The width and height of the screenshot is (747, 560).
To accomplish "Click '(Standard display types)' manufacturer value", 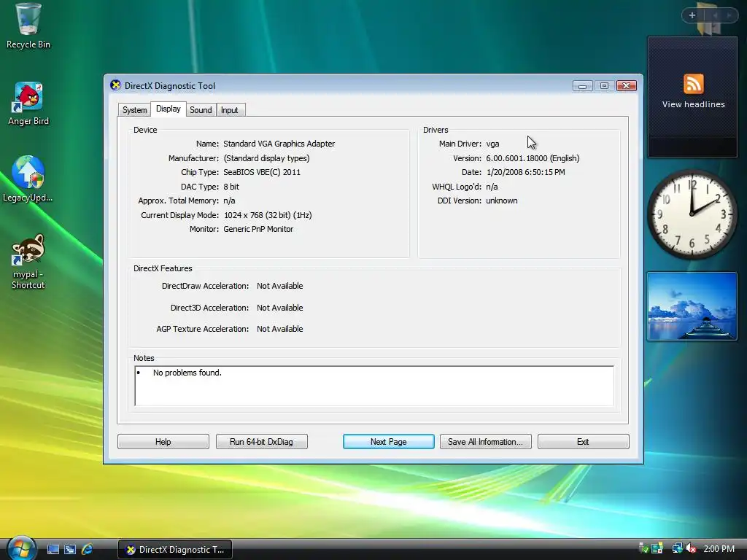I will 266,158.
